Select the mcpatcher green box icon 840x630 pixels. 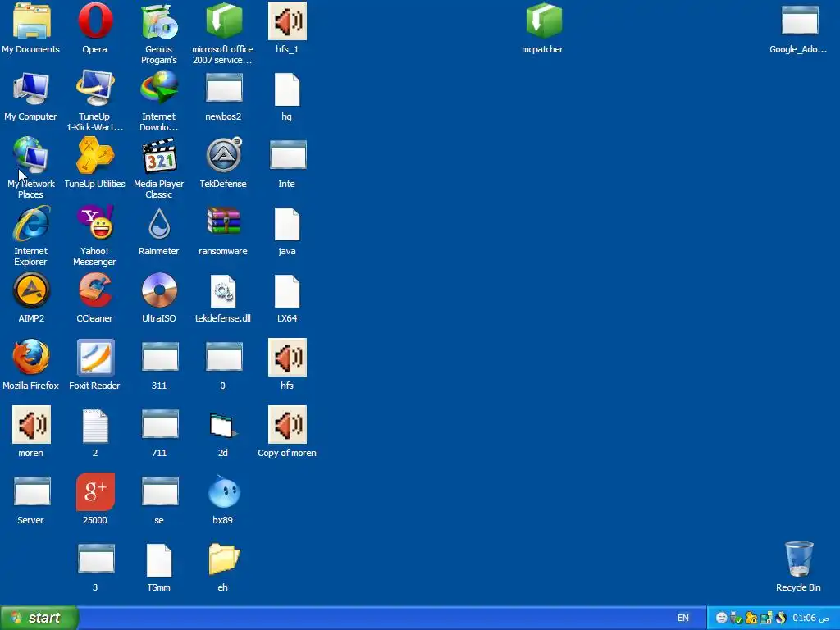point(544,21)
